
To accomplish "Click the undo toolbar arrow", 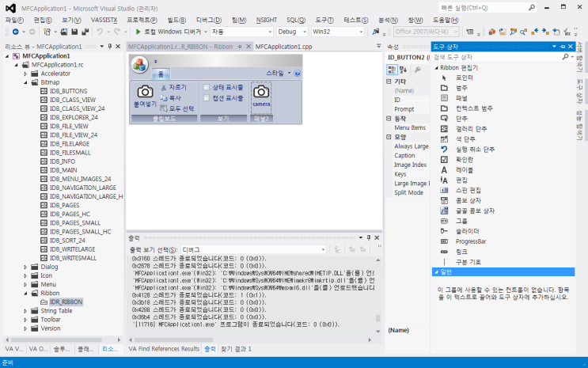I will [100, 32].
